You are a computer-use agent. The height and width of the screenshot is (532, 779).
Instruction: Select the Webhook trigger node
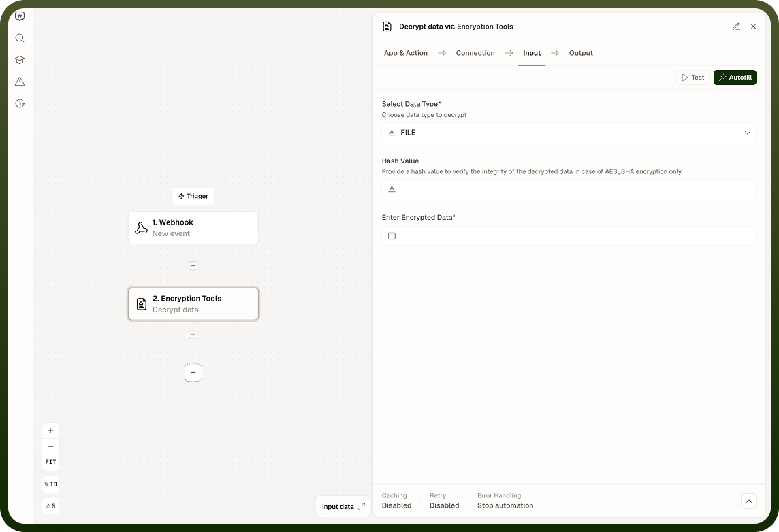[x=193, y=228]
